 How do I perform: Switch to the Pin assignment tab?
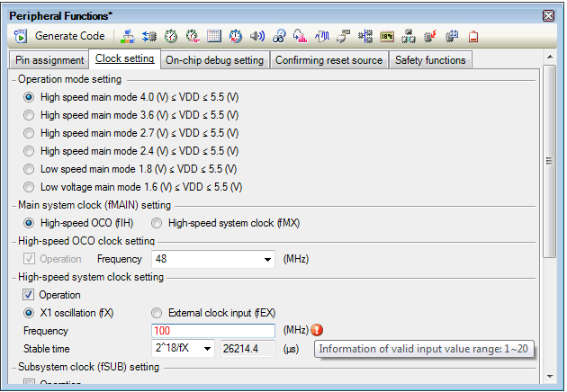click(49, 60)
